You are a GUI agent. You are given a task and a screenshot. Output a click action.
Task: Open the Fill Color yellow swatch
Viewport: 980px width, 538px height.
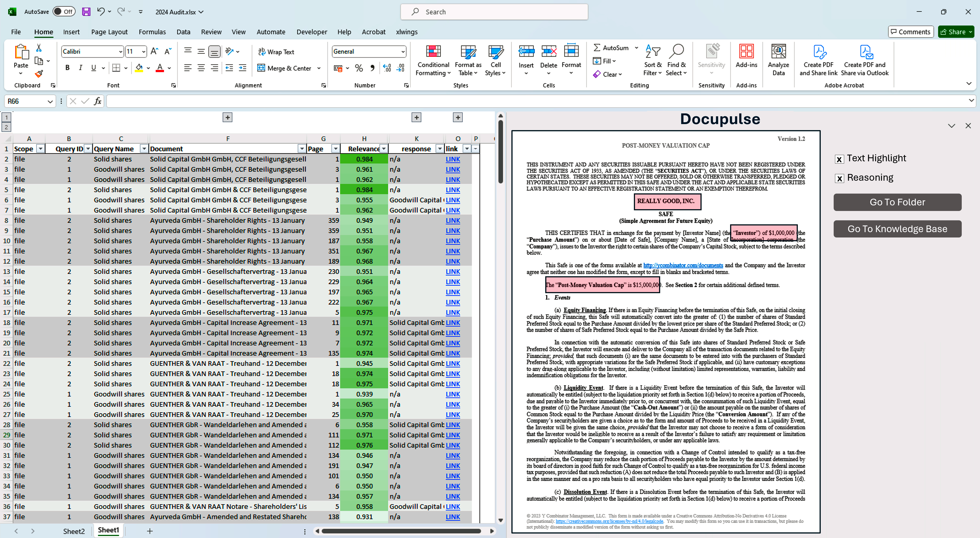pyautogui.click(x=139, y=68)
